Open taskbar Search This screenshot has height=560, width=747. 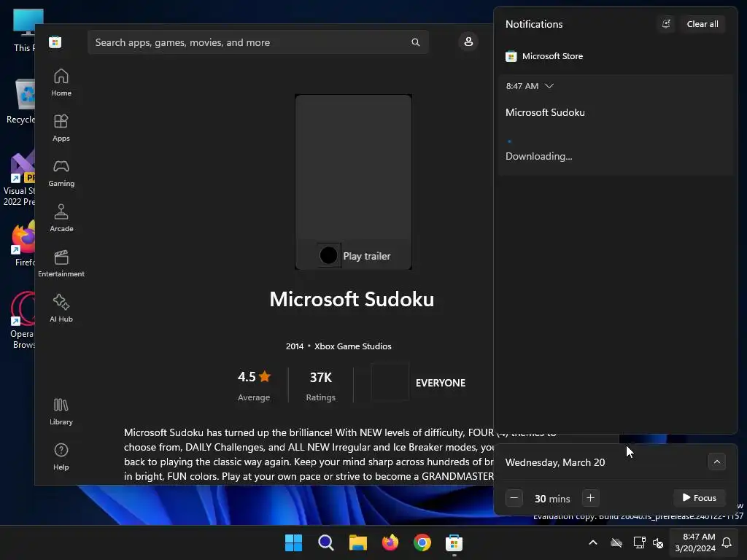326,542
